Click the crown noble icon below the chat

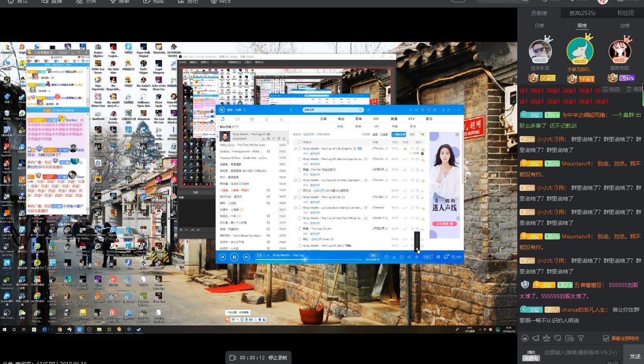(x=547, y=338)
